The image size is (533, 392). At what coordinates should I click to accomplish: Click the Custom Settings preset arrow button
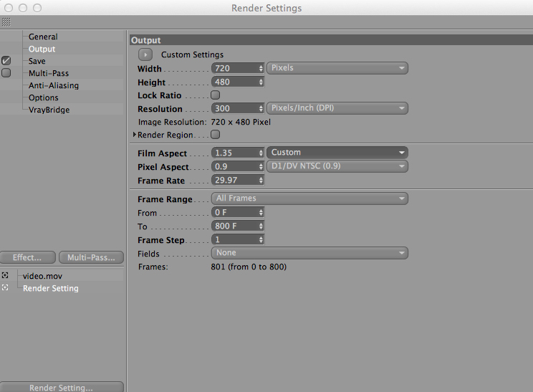(x=145, y=54)
